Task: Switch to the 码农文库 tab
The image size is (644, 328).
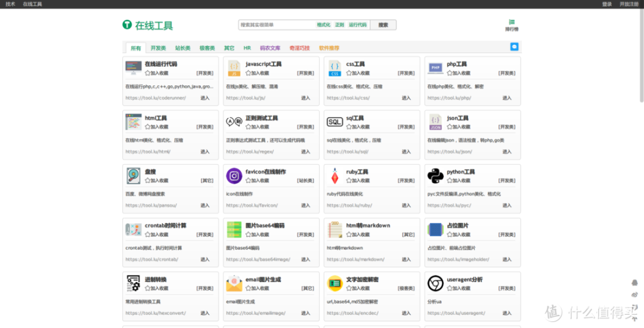Action: coord(270,48)
